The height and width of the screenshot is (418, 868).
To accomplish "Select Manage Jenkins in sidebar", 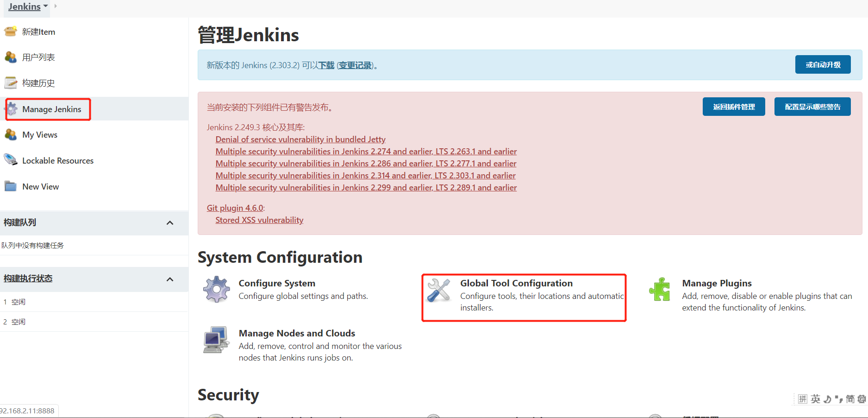I will [52, 109].
